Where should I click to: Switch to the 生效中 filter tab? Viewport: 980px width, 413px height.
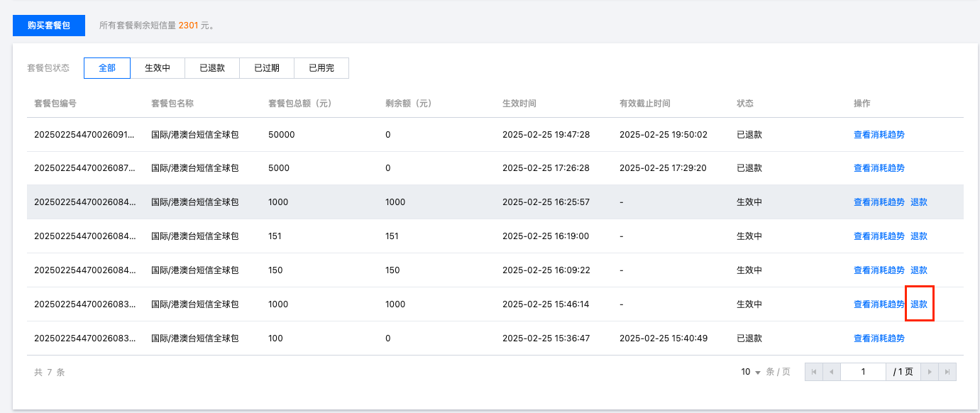pyautogui.click(x=158, y=68)
